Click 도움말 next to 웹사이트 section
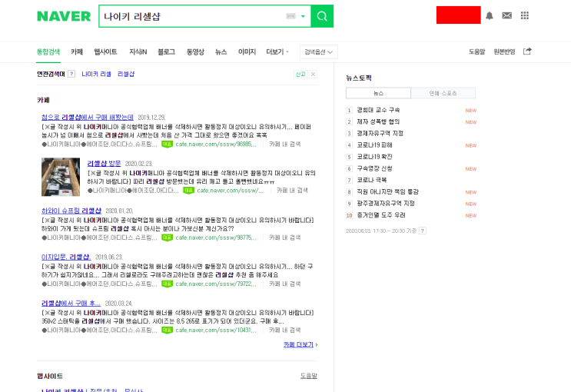Screen dimensions: 571x392 pyautogui.click(x=309, y=376)
